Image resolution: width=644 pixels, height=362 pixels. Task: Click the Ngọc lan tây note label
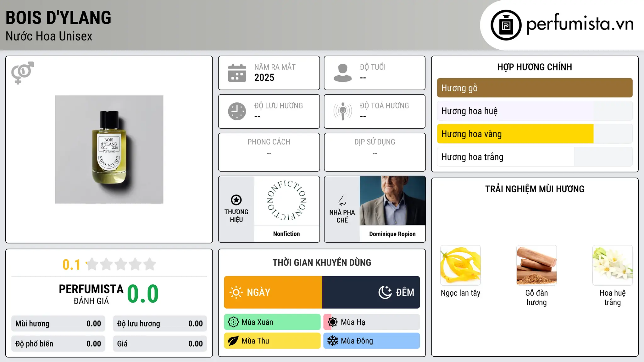460,293
